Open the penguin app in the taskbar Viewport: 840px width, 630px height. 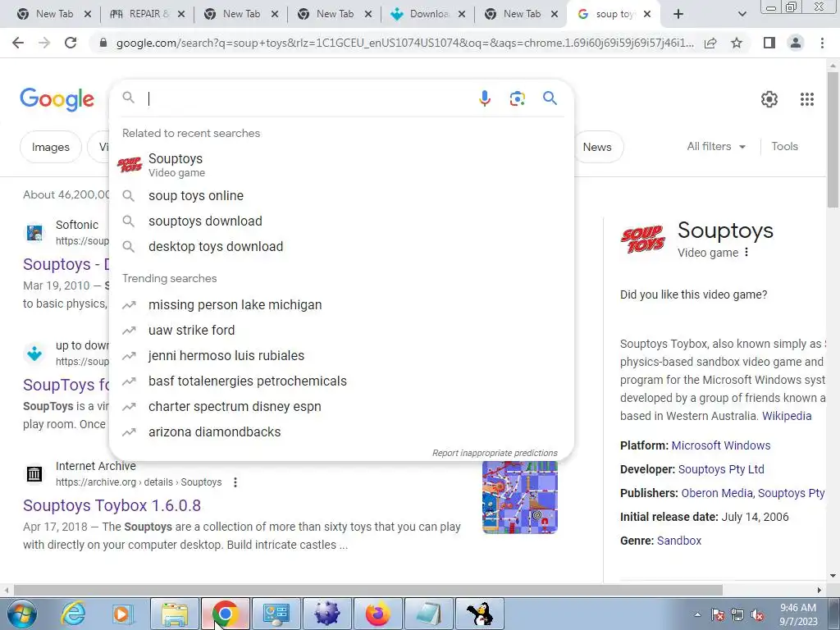(480, 614)
